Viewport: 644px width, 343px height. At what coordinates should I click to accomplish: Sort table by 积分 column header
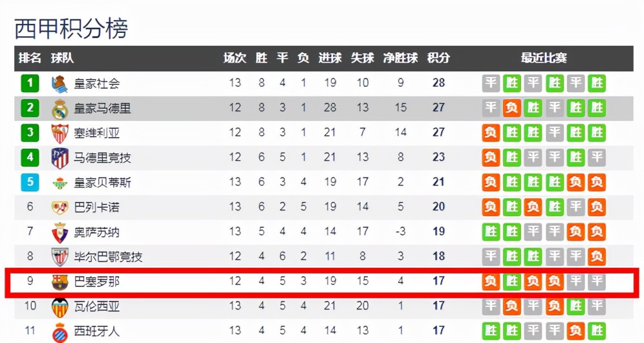439,58
